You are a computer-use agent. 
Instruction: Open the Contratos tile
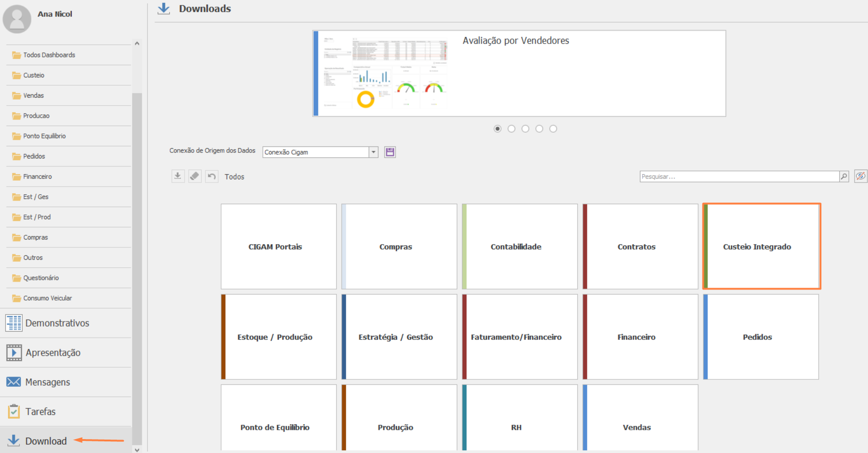(x=640, y=246)
